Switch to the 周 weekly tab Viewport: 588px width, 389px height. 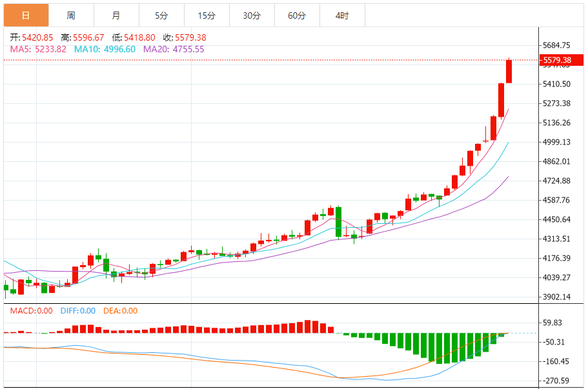70,15
